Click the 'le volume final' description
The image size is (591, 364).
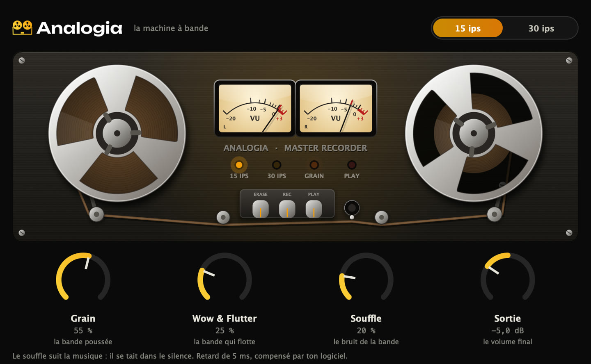508,341
